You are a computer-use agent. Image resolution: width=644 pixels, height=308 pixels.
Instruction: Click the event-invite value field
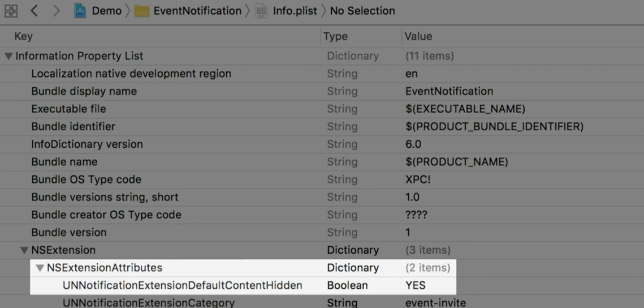(x=435, y=303)
